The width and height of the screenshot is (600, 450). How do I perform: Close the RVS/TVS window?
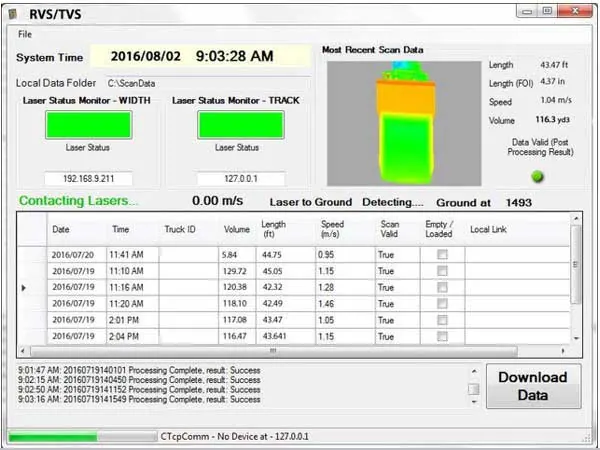(575, 11)
